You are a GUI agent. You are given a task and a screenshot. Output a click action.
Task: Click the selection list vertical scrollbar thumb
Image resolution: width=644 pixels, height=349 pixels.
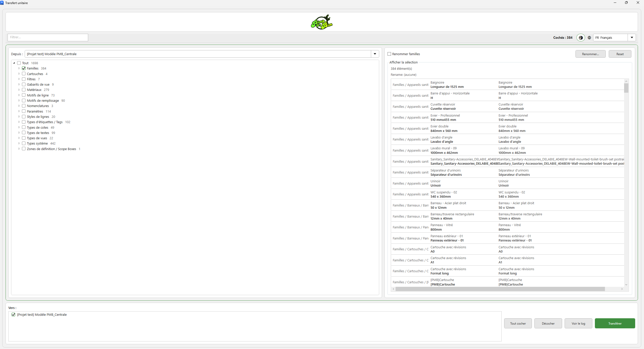tap(626, 88)
